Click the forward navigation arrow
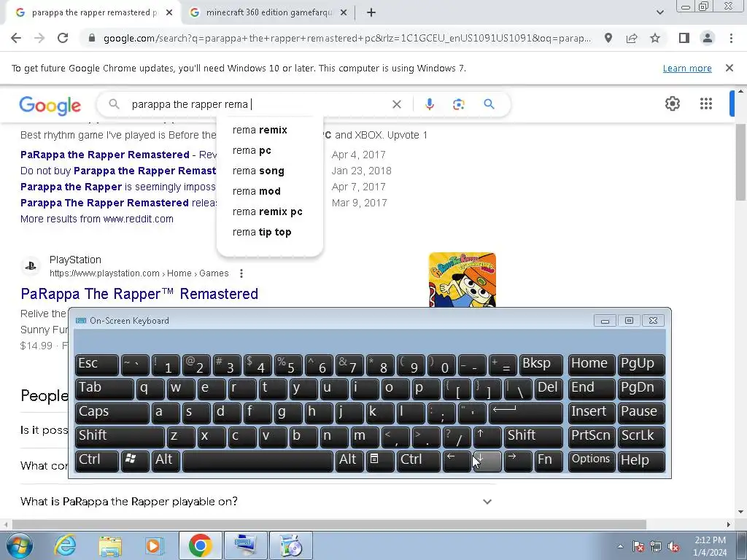This screenshot has height=560, width=747. pyautogui.click(x=39, y=38)
